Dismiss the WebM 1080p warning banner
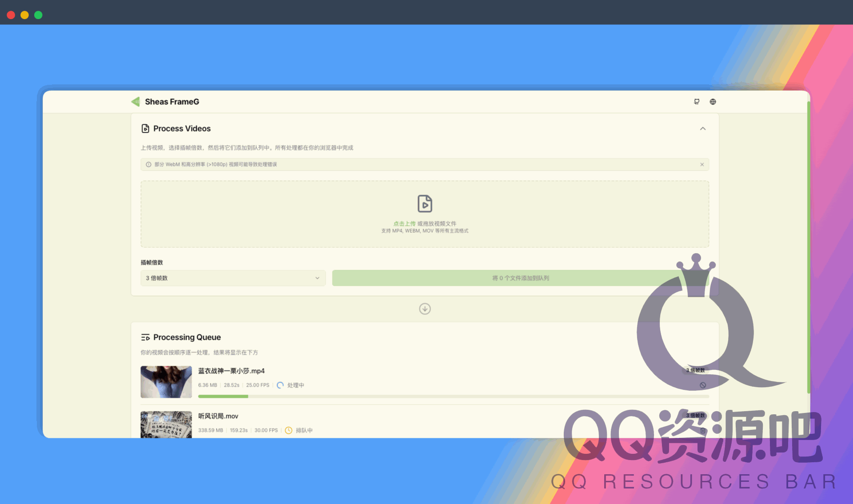 (x=702, y=164)
